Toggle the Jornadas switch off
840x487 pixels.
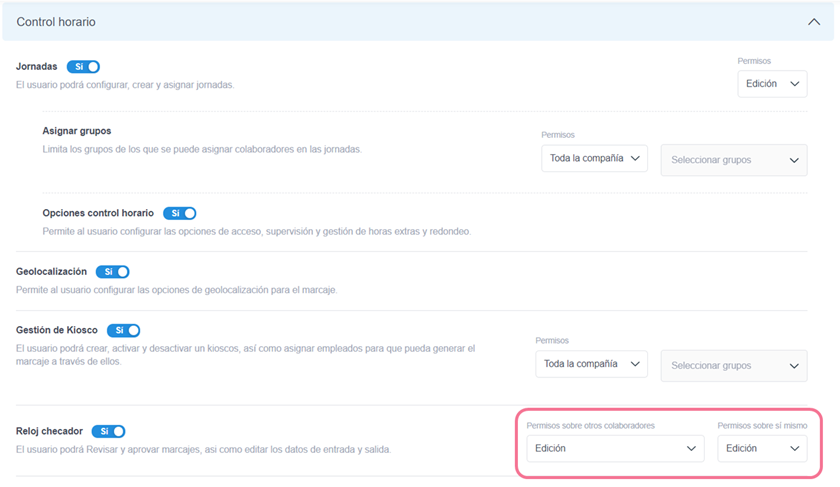tap(83, 67)
